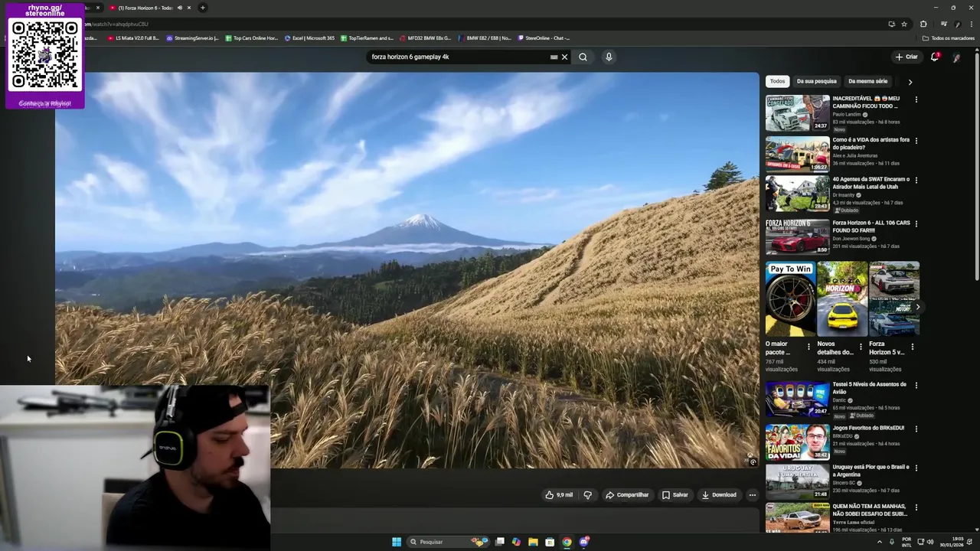Bookmark this page with star icon

pyautogui.click(x=904, y=24)
